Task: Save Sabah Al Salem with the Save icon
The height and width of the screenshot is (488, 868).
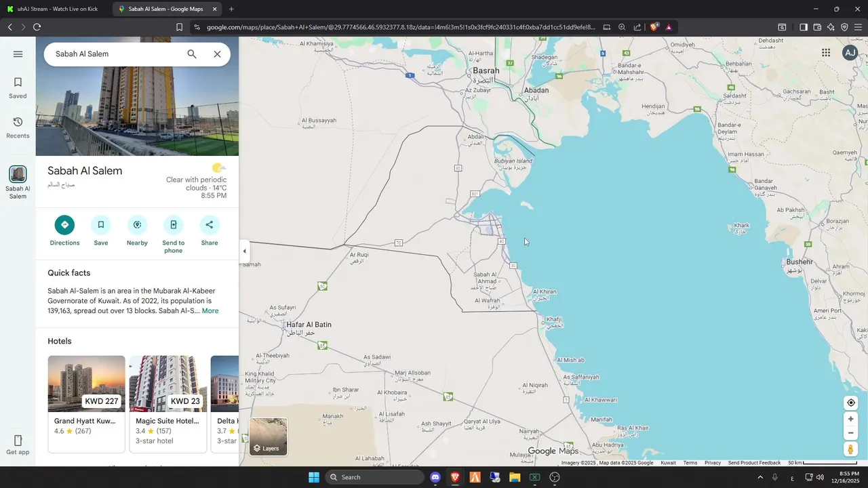Action: (100, 225)
